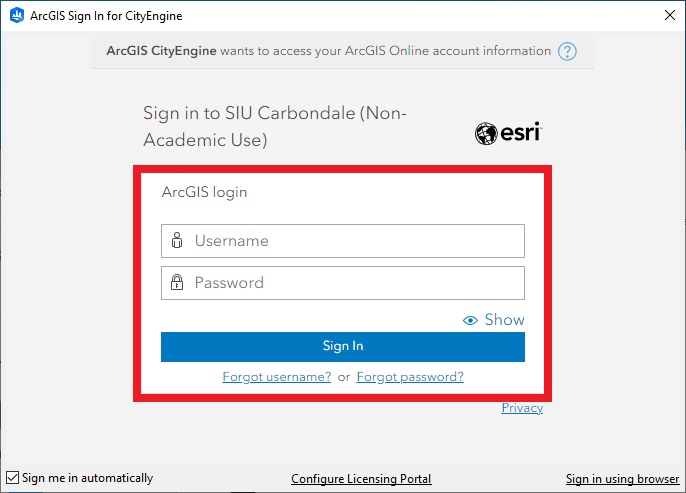Image resolution: width=686 pixels, height=493 pixels.
Task: Click the padlock icon in Password field
Action: coord(177,283)
